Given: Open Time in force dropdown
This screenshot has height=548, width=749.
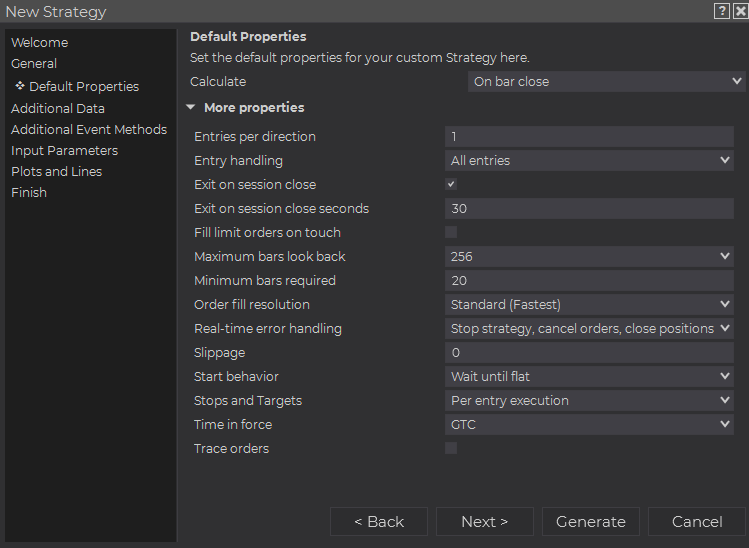Looking at the screenshot, I should 589,424.
